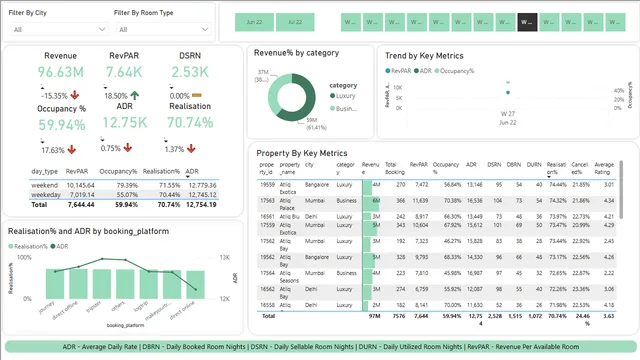Select property row 17564 Atliq Seasons
Image resolution: width=640 pixels, height=360 pixels.
436,276
